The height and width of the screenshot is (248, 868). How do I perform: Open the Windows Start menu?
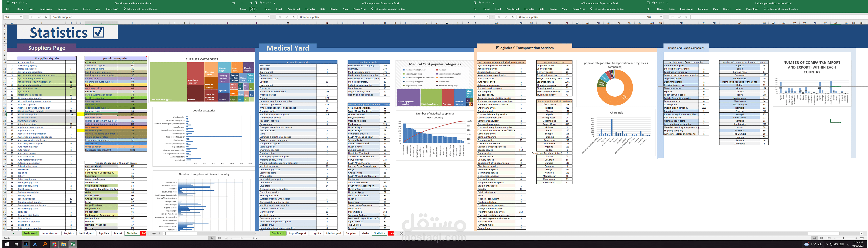(7, 244)
